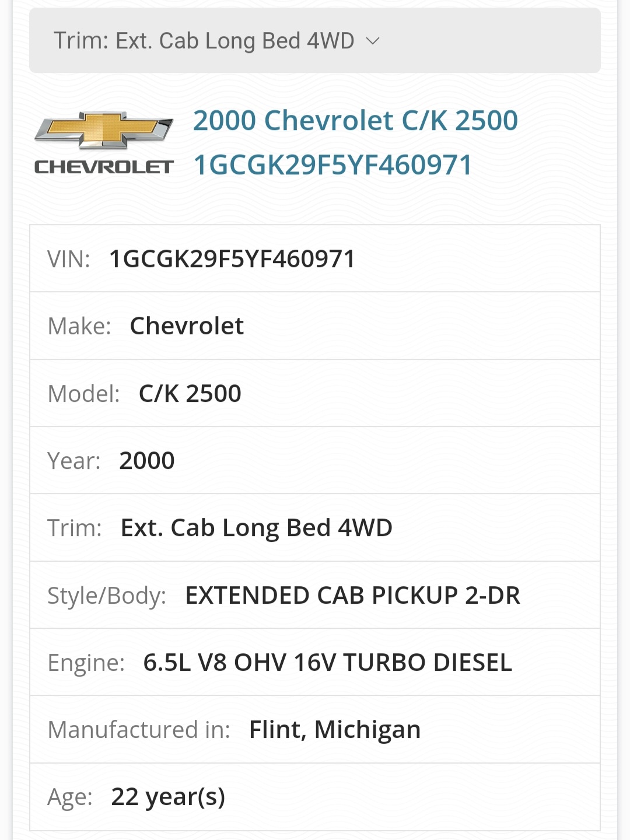The width and height of the screenshot is (630, 840).
Task: Click the CHEVROLET wordmark under the logo
Action: 104,167
